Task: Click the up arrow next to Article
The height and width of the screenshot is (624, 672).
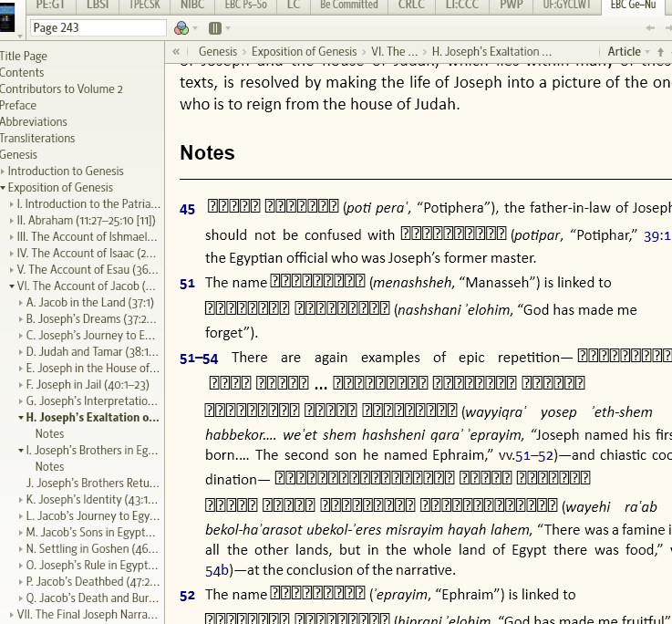Action: 661,52
